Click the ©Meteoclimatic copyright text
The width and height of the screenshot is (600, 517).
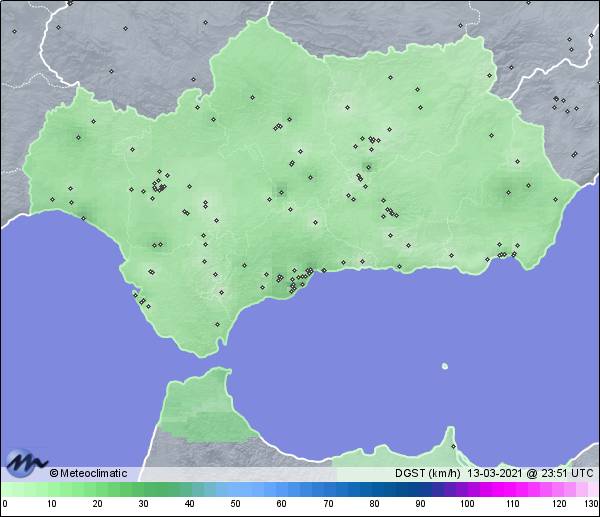click(x=88, y=473)
